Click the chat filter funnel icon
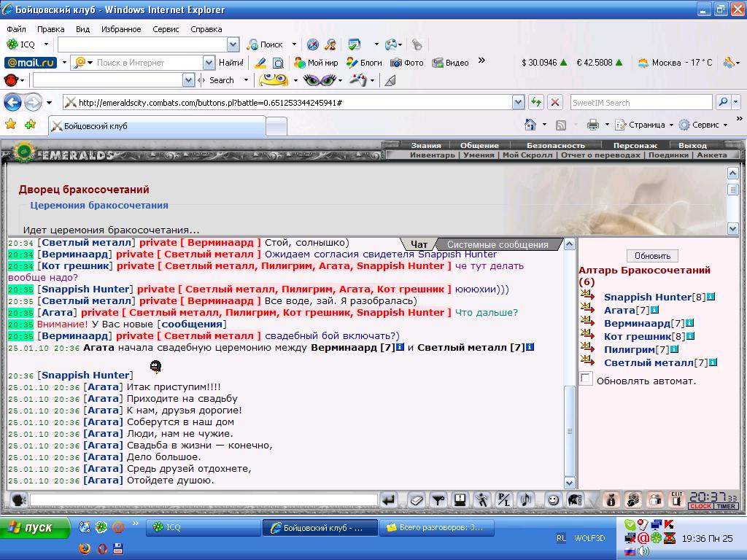This screenshot has height=560, width=747. (438, 500)
